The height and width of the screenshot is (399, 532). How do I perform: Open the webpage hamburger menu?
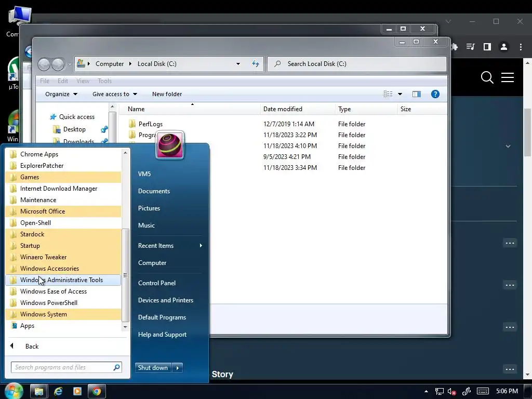pyautogui.click(x=508, y=77)
